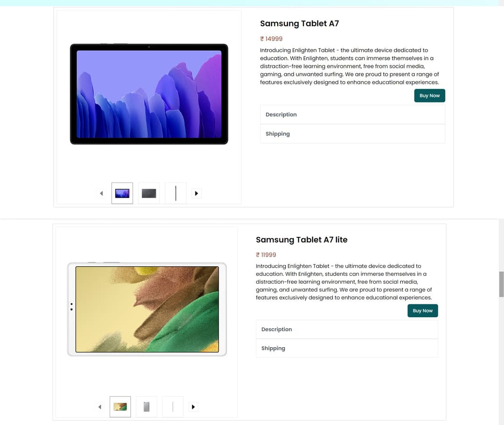Image resolution: width=504 pixels, height=425 pixels.
Task: Click next arrow in A7 lite gallery
Action: [x=193, y=407]
